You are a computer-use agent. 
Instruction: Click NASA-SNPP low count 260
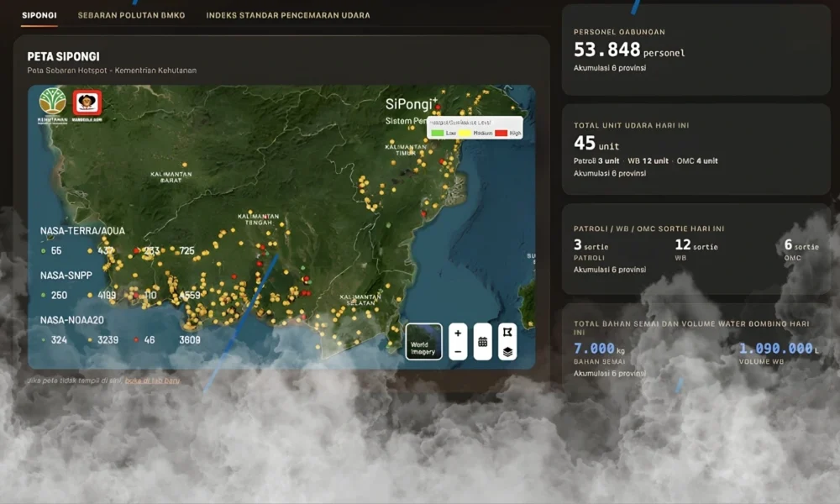[59, 295]
